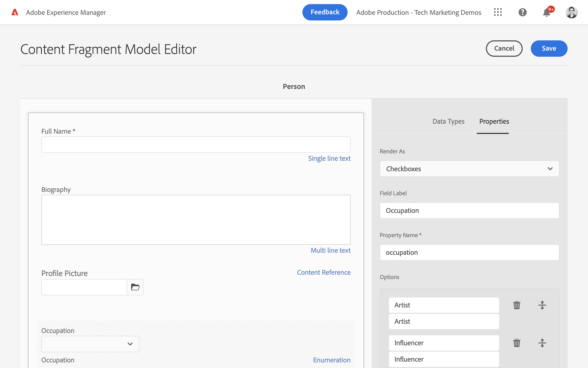Click the Adobe logo icon
Viewport: 588px width, 368px height.
(15, 12)
